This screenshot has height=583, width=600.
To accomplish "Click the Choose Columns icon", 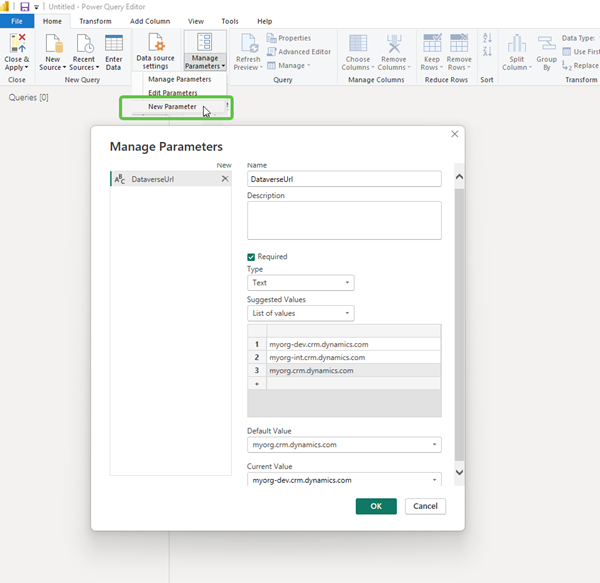I will [358, 43].
